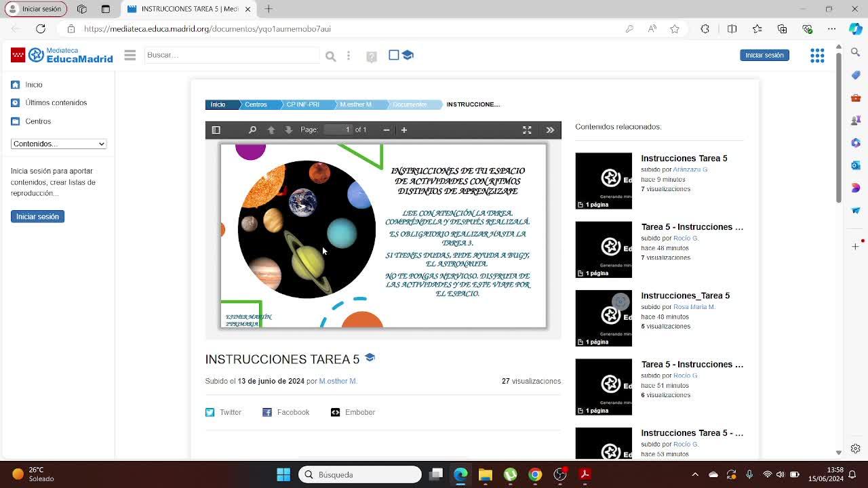Open File Explorer from the taskbar
This screenshot has width=868, height=488.
pyautogui.click(x=485, y=474)
